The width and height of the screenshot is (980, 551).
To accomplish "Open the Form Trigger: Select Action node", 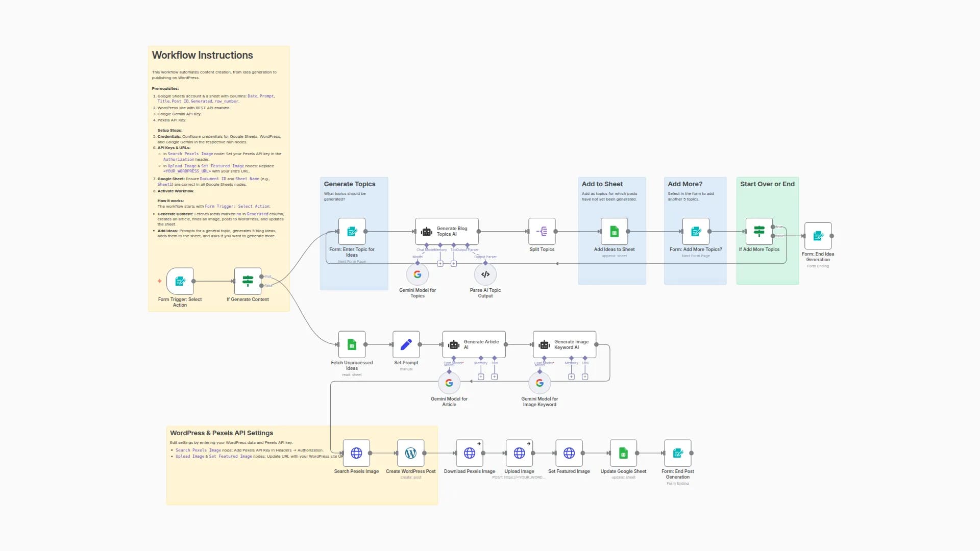I will (180, 281).
